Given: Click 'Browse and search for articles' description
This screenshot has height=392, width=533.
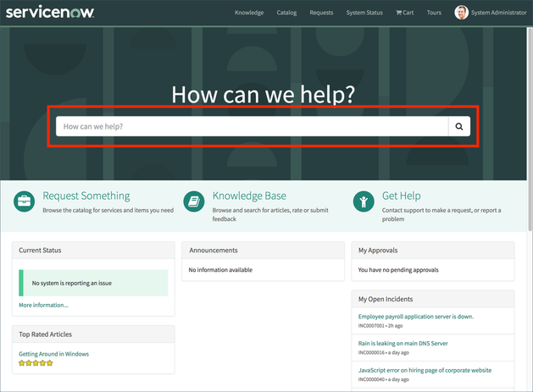Looking at the screenshot, I should (x=270, y=215).
